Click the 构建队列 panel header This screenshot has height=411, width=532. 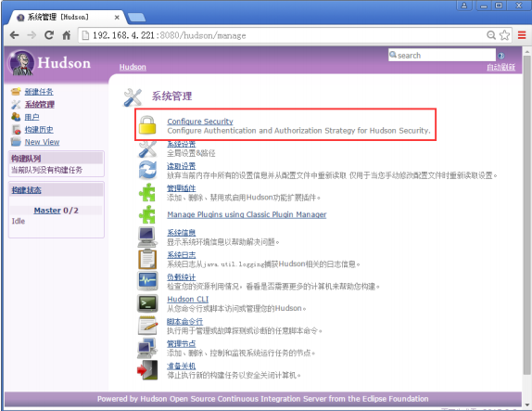[x=57, y=159]
